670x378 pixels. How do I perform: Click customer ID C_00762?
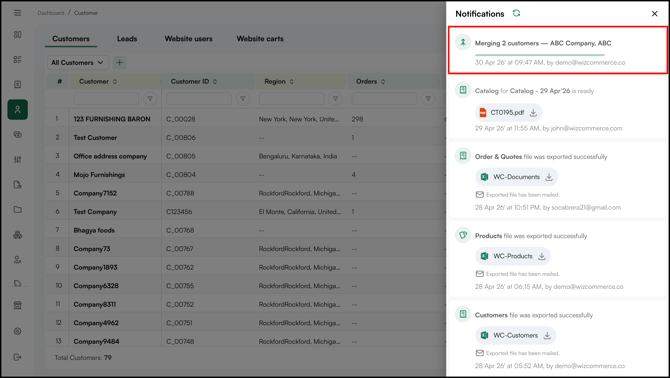(x=180, y=267)
